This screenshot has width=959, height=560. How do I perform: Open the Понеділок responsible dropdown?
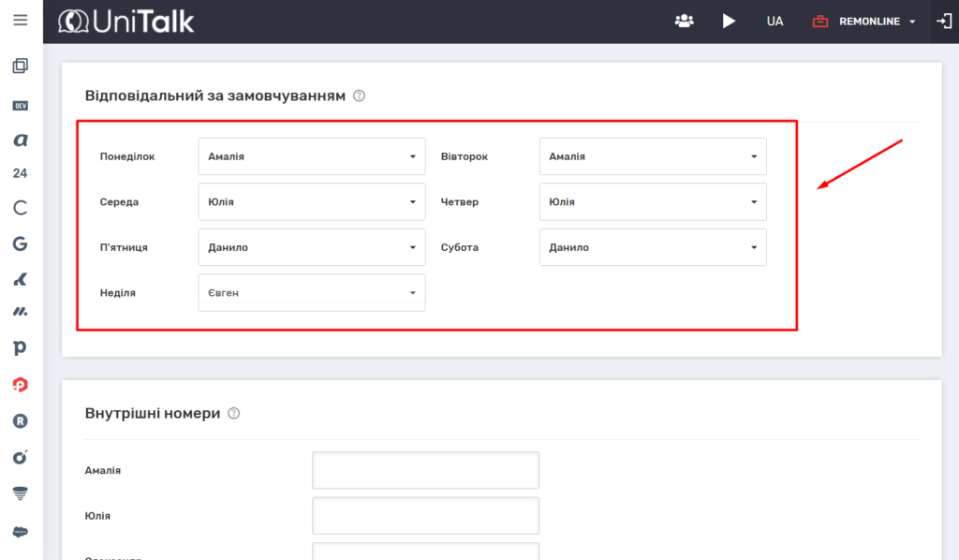pos(312,156)
